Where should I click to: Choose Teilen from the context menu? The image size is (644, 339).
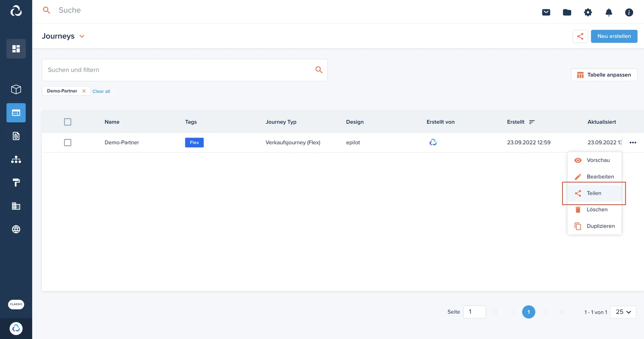(594, 193)
